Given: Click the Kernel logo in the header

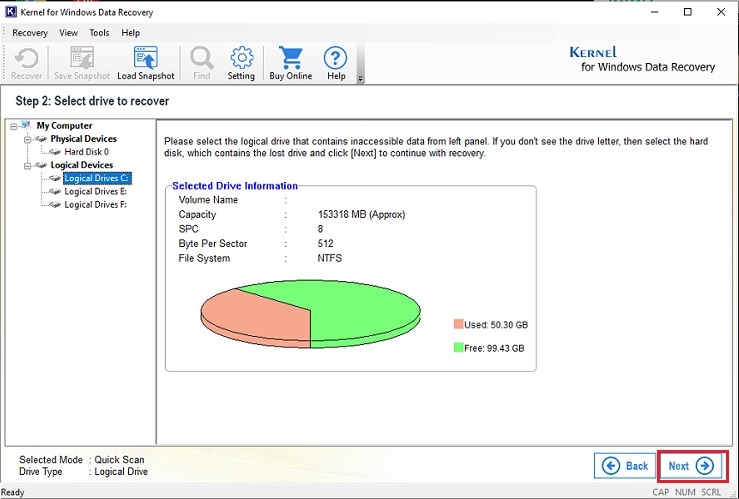Looking at the screenshot, I should point(642,59).
